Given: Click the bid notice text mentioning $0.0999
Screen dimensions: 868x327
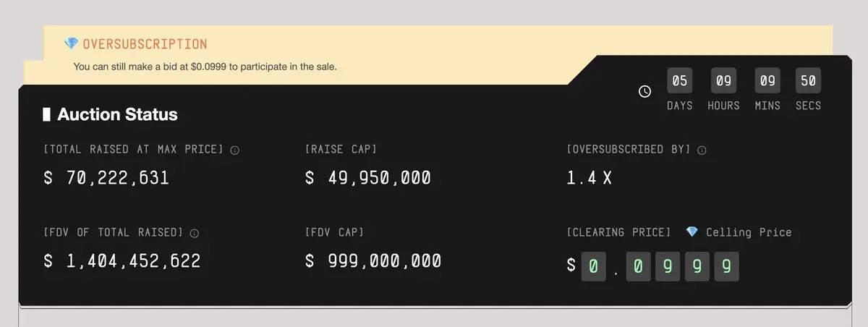Looking at the screenshot, I should 205,67.
